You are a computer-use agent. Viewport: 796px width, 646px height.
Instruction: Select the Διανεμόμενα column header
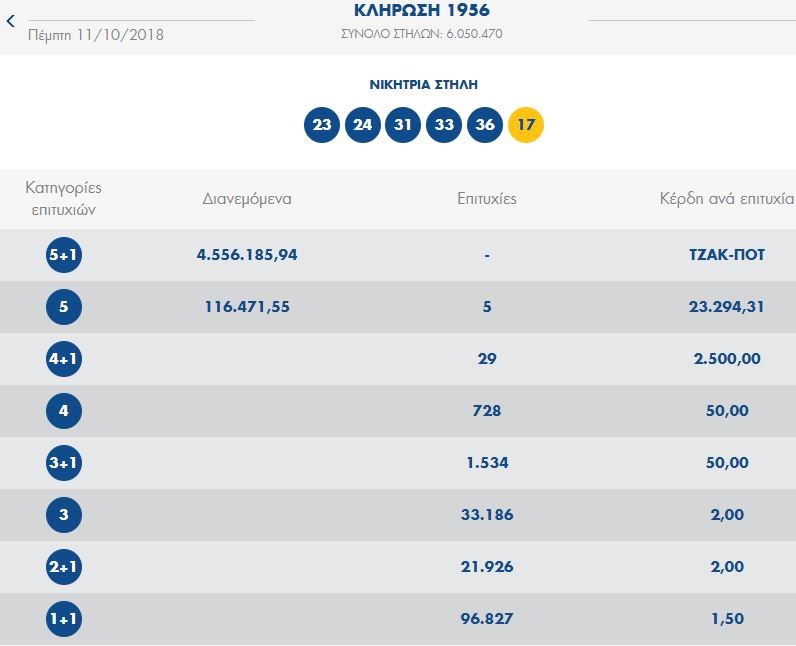click(247, 198)
